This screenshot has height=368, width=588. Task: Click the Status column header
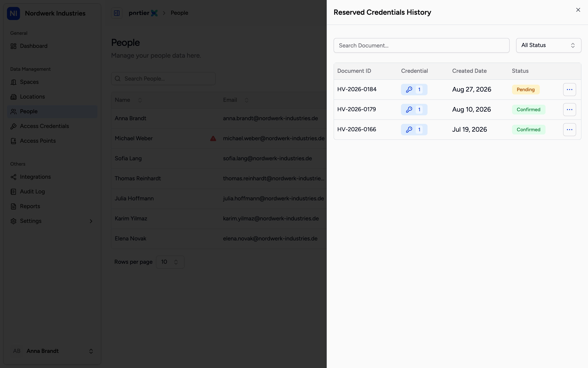click(x=520, y=71)
